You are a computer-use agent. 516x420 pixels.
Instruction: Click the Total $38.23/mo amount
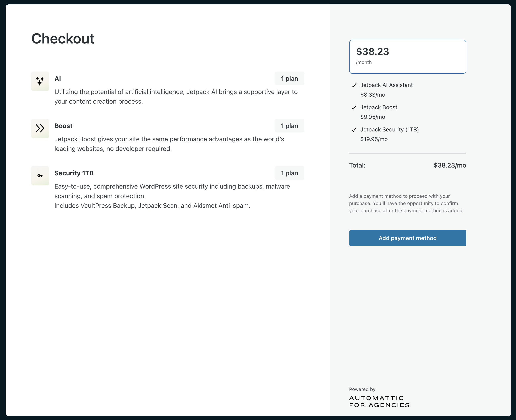[x=449, y=165]
